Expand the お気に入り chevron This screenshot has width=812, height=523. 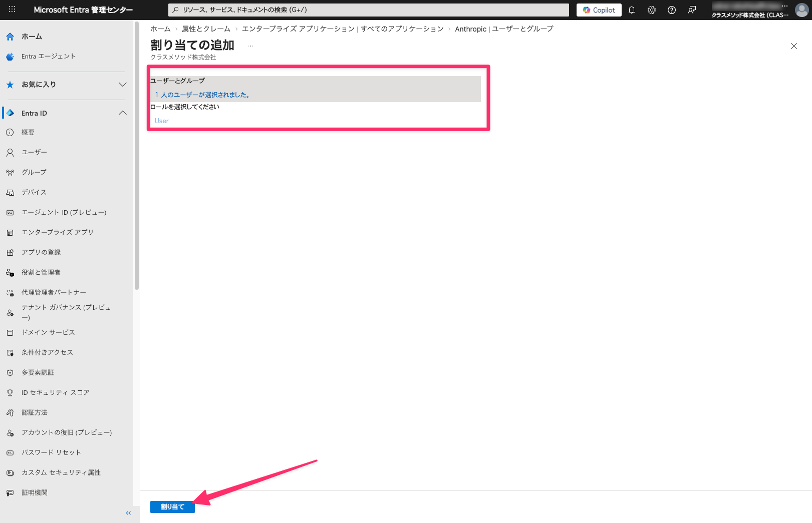click(x=123, y=85)
